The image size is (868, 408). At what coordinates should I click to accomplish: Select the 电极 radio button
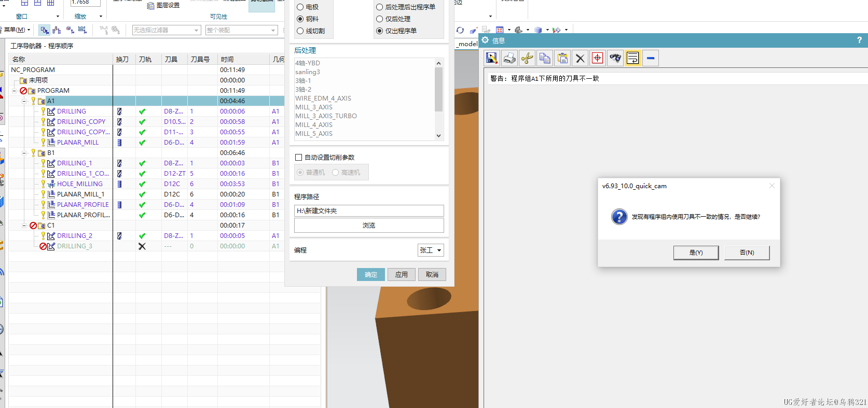[300, 7]
